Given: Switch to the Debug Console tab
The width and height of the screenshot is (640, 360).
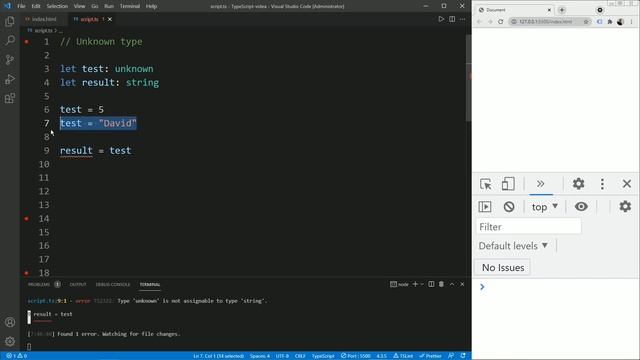Looking at the screenshot, I should tap(113, 284).
